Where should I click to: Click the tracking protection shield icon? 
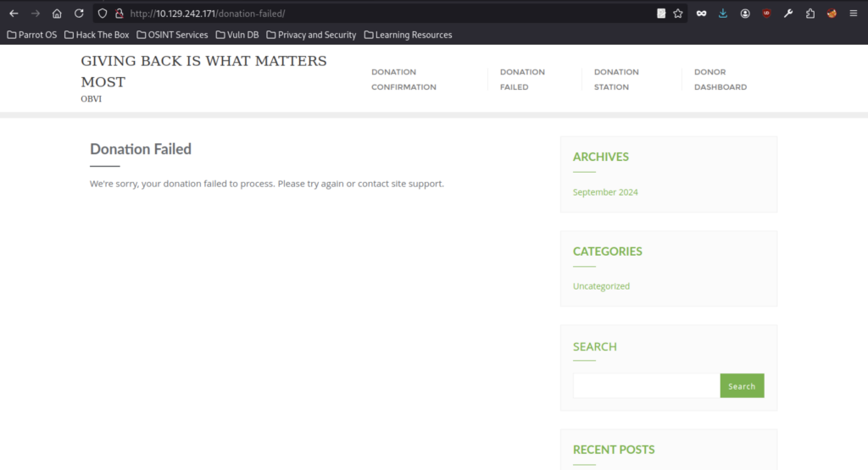point(102,14)
